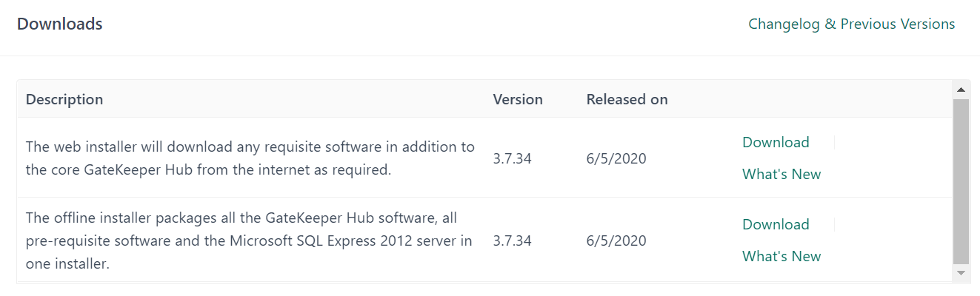Click the downloads table scrollbar thumb
The image size is (980, 296).
coord(961,181)
